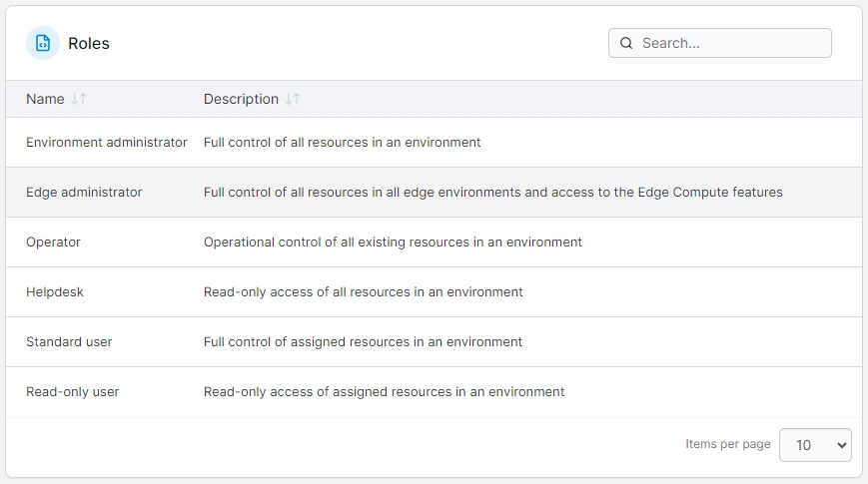Click Standard user's full control description
The image size is (868, 484).
pyautogui.click(x=363, y=342)
